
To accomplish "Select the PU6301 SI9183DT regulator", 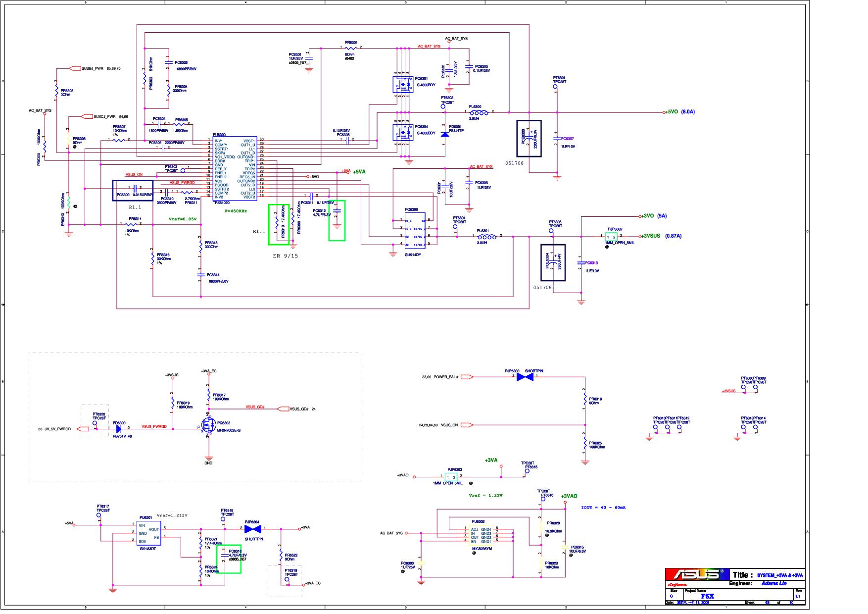I will click(x=149, y=533).
